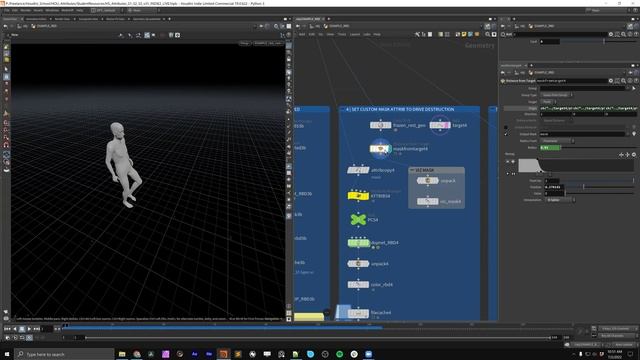
Task: Toggle the checkbox beside Output Mask
Action: (506, 134)
